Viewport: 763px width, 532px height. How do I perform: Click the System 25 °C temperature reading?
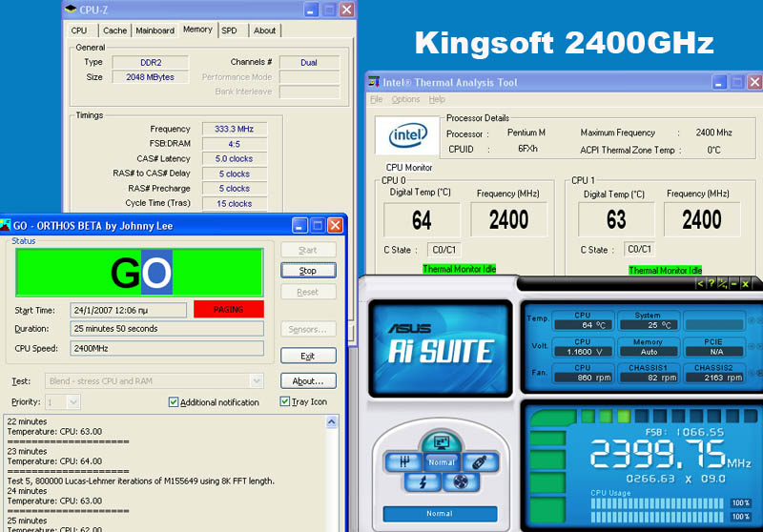click(x=648, y=325)
